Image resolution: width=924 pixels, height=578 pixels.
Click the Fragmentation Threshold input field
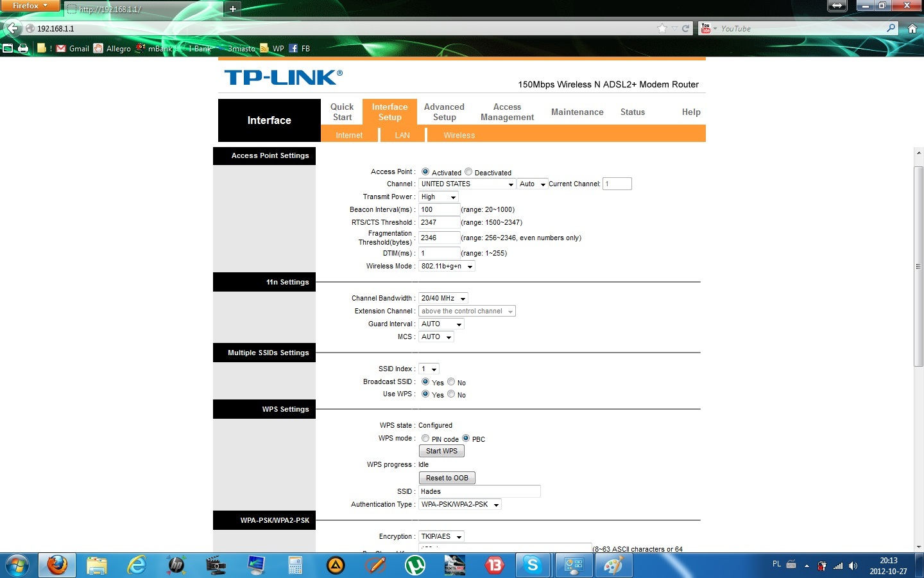pos(440,238)
